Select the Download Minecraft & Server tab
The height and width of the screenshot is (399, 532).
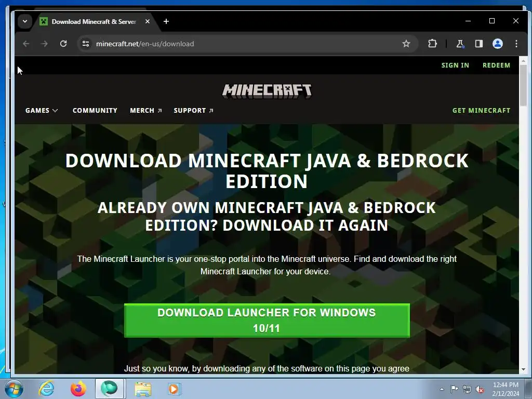tap(94, 22)
